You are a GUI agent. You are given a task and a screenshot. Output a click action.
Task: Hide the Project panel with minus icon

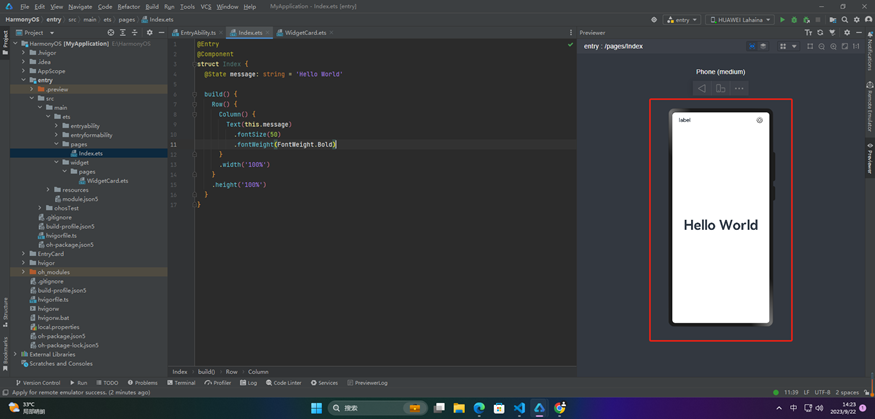161,33
